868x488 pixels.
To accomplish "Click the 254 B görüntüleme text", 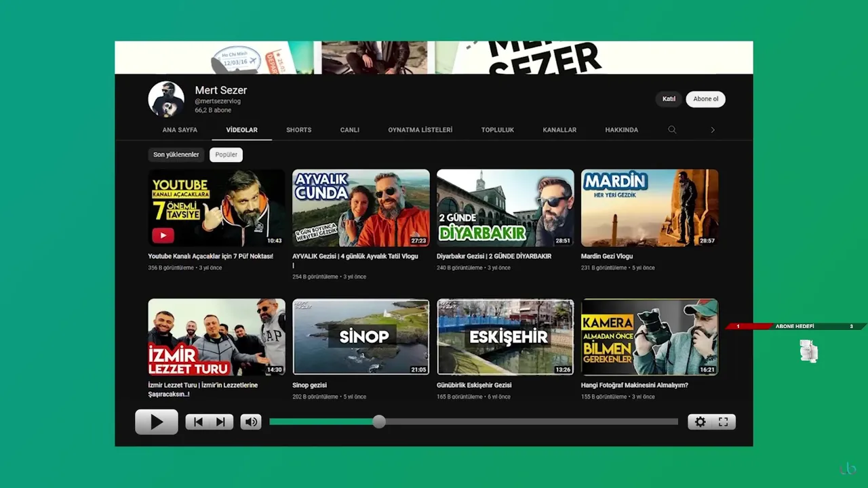I will [x=315, y=277].
